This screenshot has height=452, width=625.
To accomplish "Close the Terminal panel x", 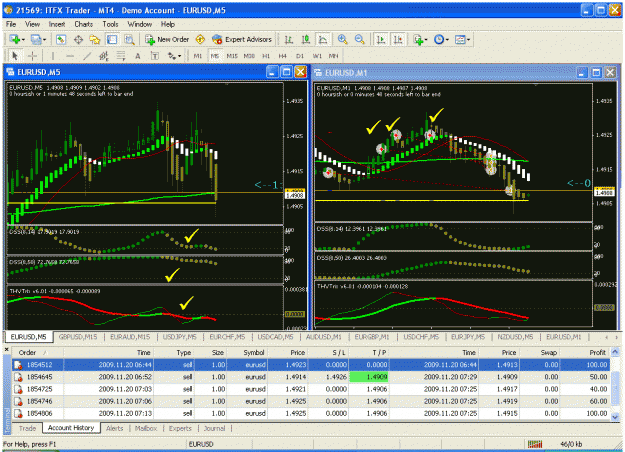I will click(6, 350).
